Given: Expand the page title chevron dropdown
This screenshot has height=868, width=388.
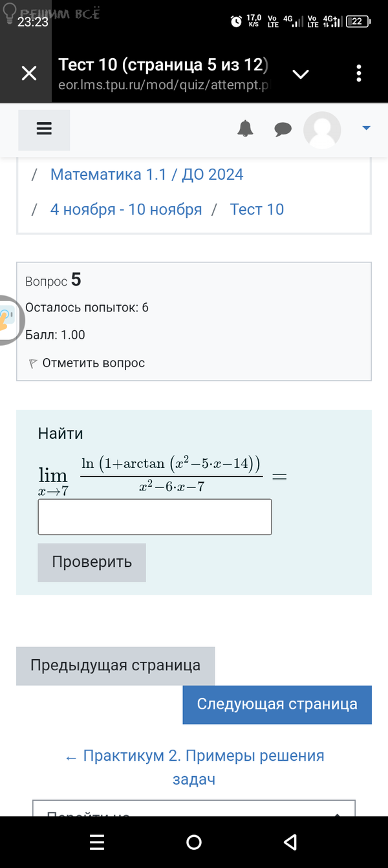Looking at the screenshot, I should [301, 74].
